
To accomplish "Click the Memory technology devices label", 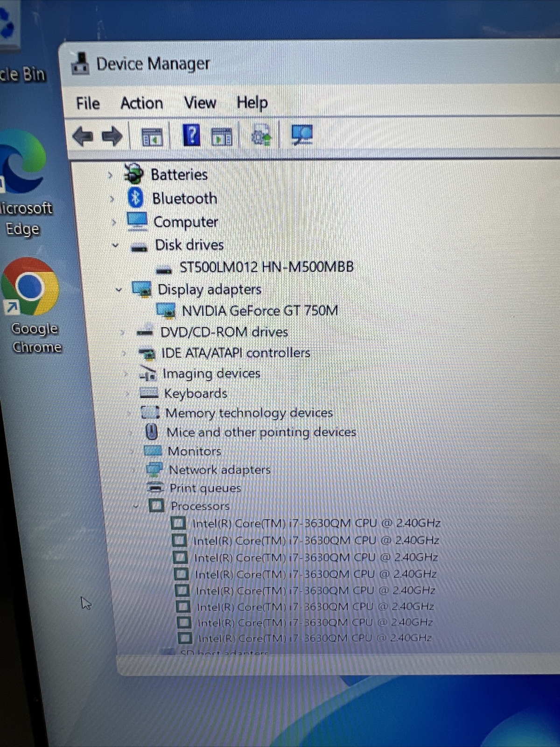I will click(249, 413).
